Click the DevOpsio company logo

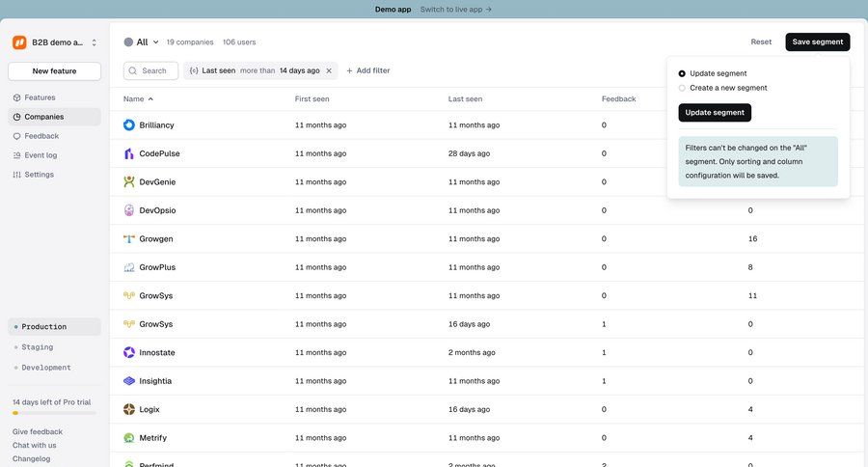point(129,210)
